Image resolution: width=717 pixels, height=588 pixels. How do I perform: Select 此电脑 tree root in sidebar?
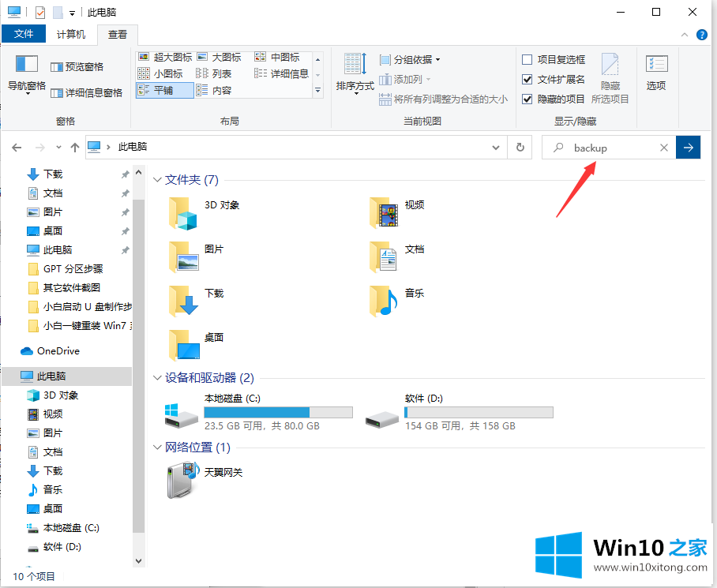[x=66, y=376]
